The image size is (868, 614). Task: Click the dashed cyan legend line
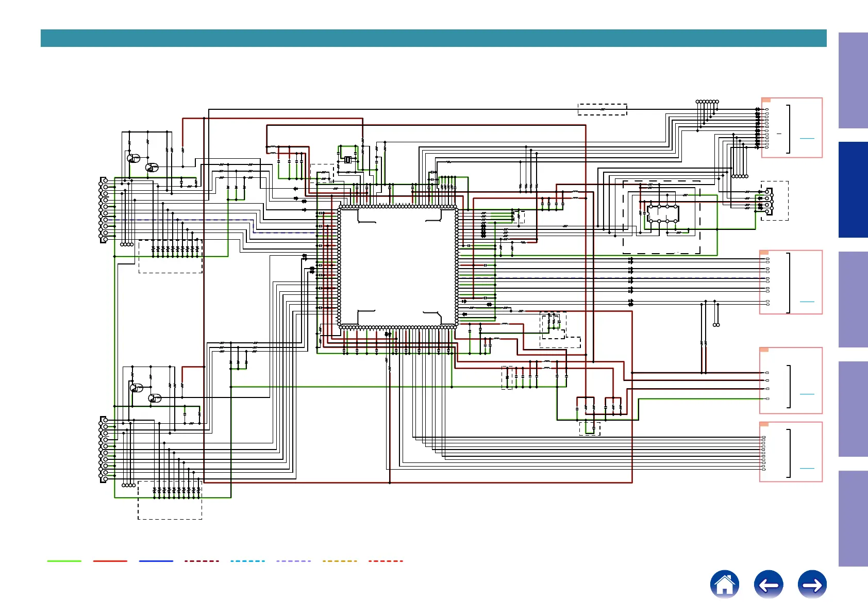tap(248, 561)
